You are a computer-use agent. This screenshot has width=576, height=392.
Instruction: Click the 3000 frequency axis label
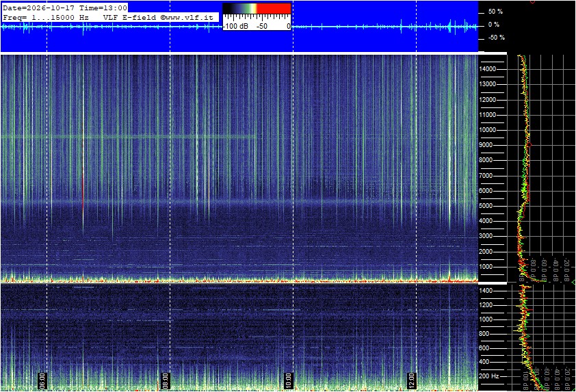486,236
